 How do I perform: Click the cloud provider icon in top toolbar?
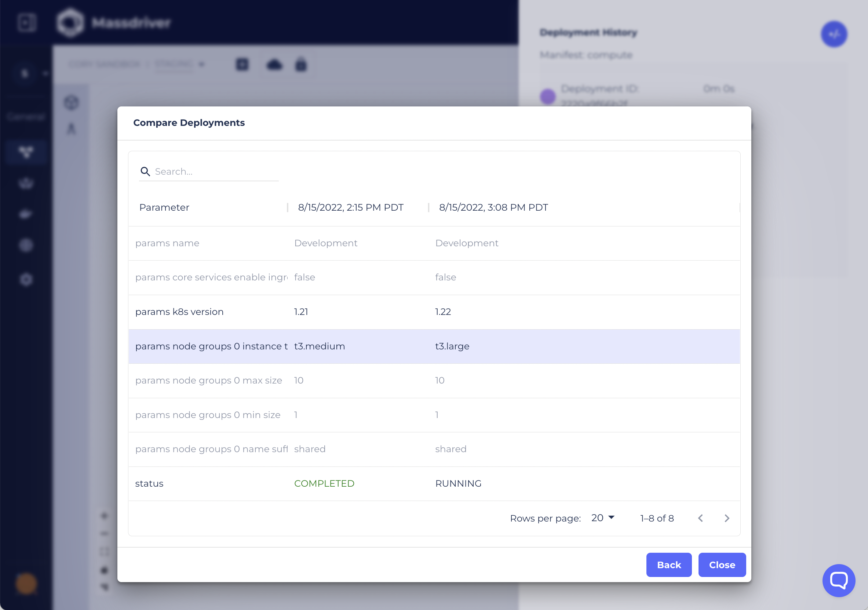(x=274, y=64)
